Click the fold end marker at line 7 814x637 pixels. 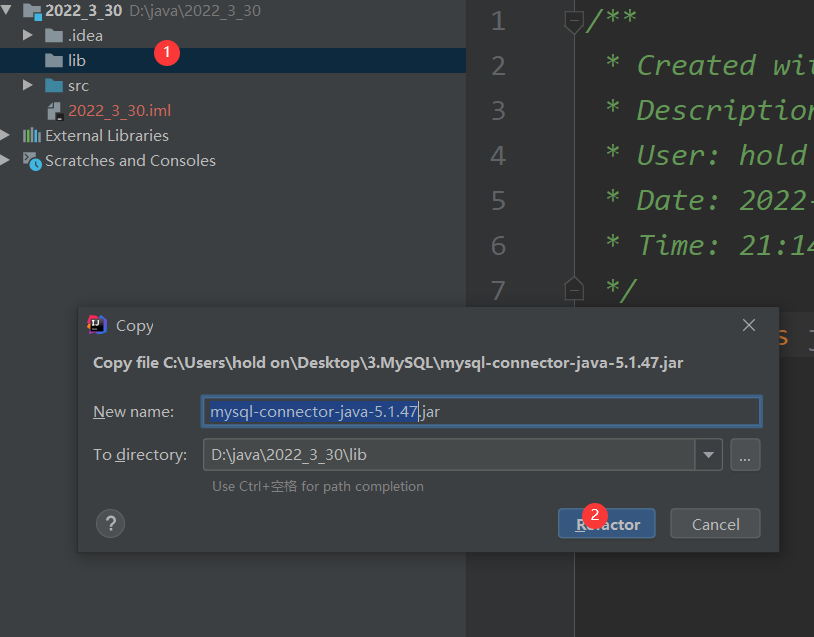tap(574, 289)
